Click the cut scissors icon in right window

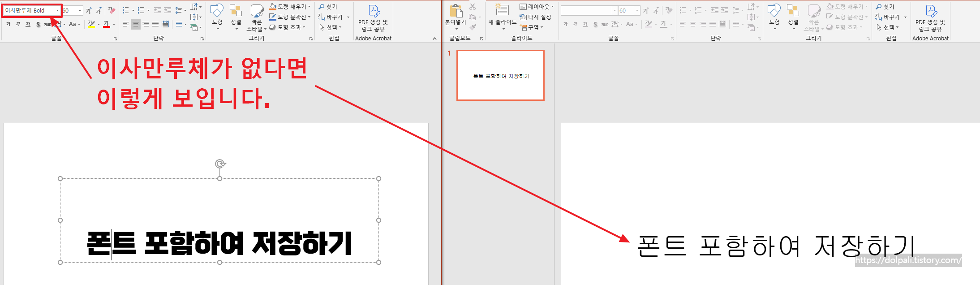[473, 7]
